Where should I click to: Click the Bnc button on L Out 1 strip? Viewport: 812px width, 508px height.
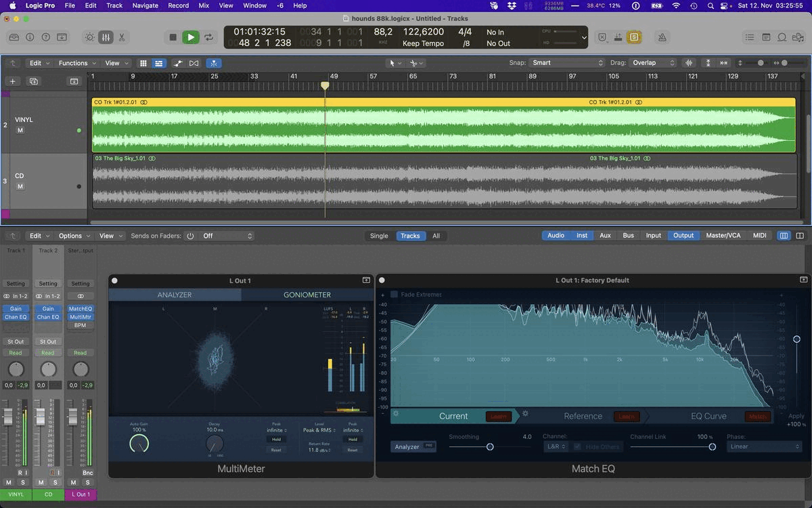pyautogui.click(x=87, y=473)
